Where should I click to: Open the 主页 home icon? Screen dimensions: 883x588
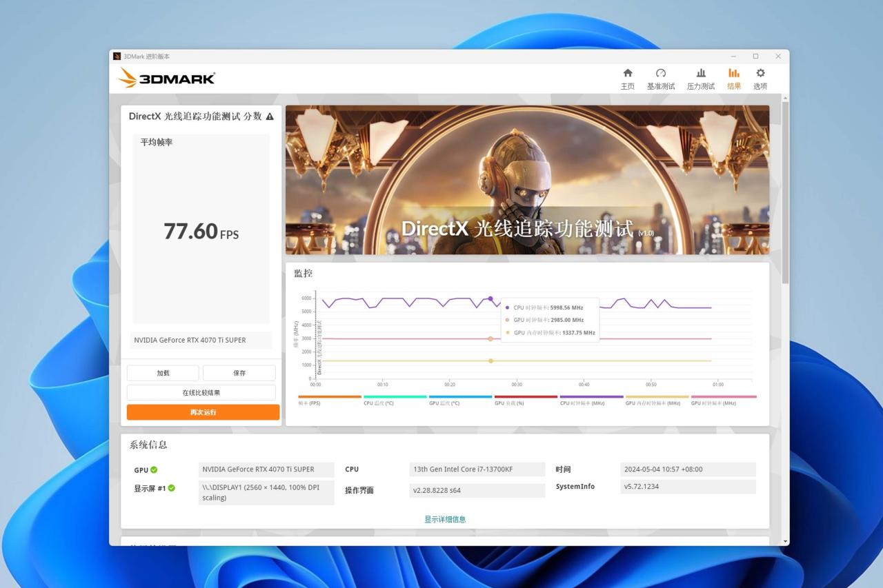[627, 73]
